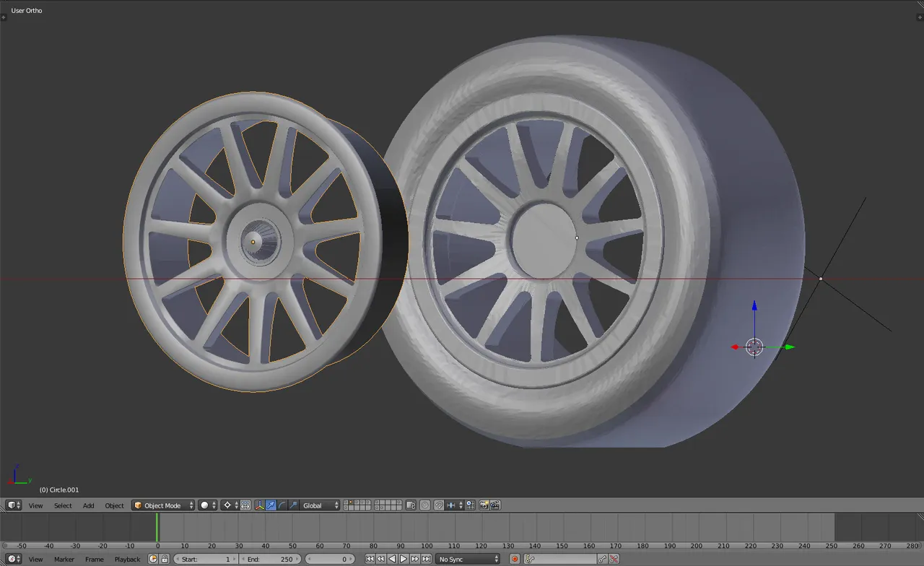Click the Start frame field

206,559
